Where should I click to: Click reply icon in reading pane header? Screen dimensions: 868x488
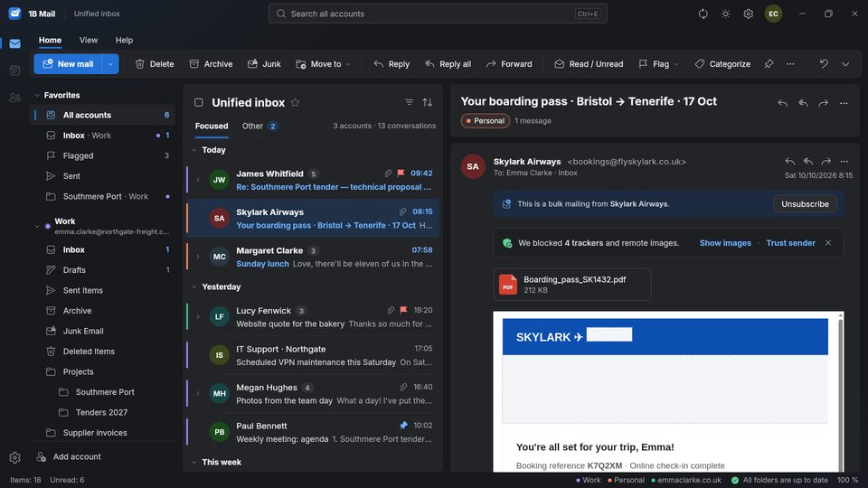click(782, 103)
